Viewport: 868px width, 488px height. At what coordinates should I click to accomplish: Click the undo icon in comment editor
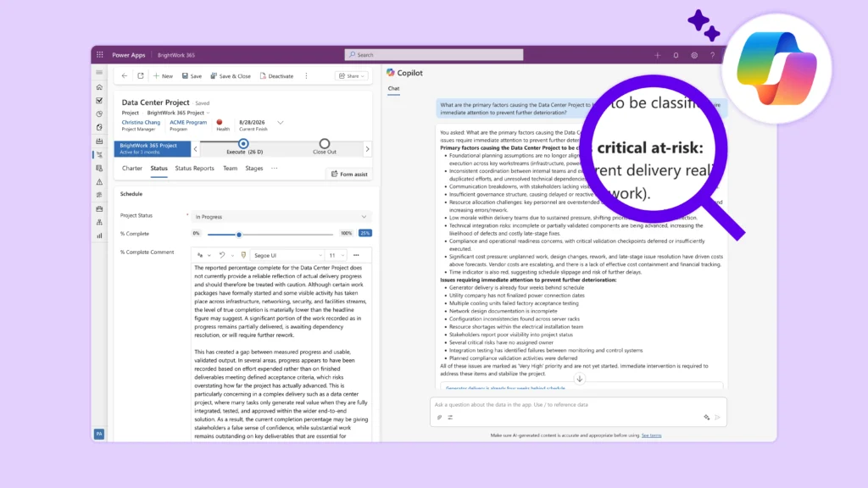222,255
